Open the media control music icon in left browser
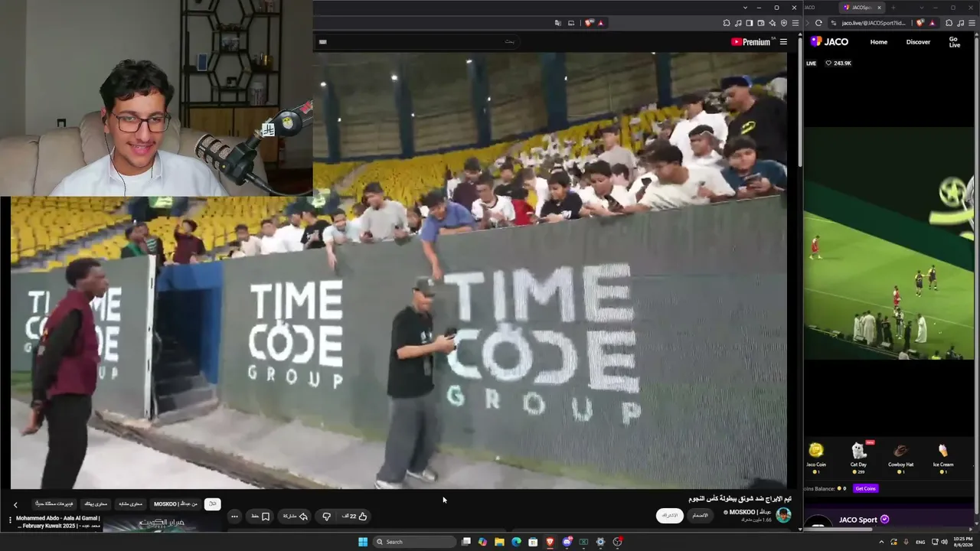Screen dimensions: 980x551 tap(737, 23)
